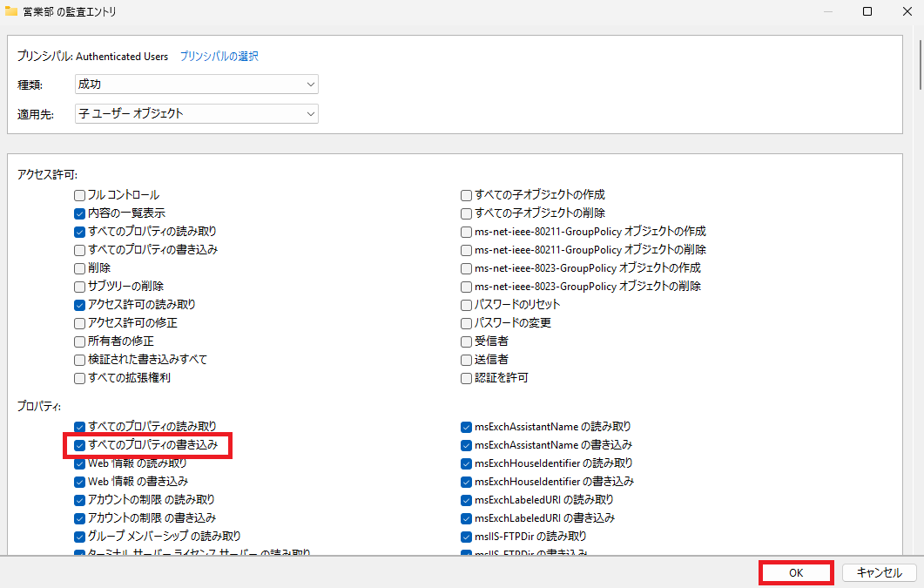Uncheck the 内容の一覧表示 checkbox

pos(79,213)
